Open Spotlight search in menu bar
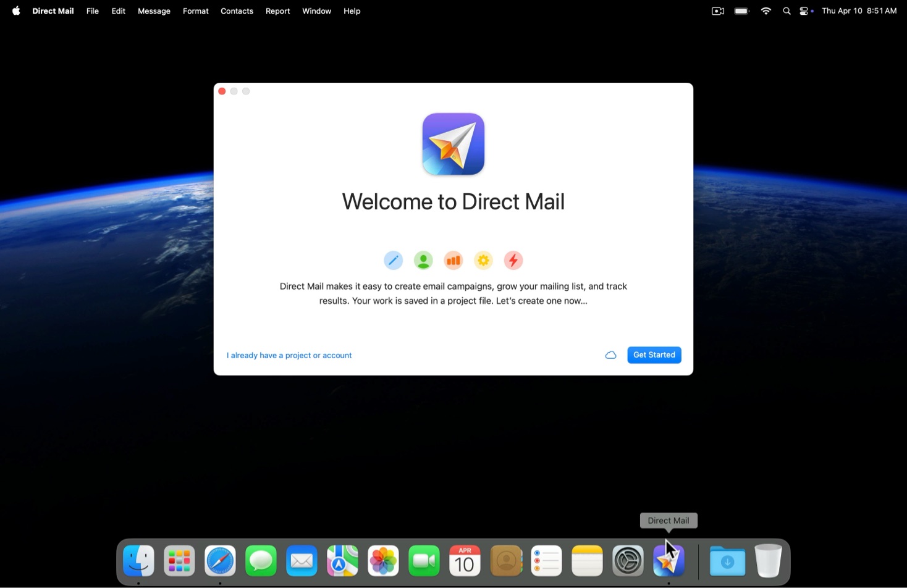 [787, 11]
